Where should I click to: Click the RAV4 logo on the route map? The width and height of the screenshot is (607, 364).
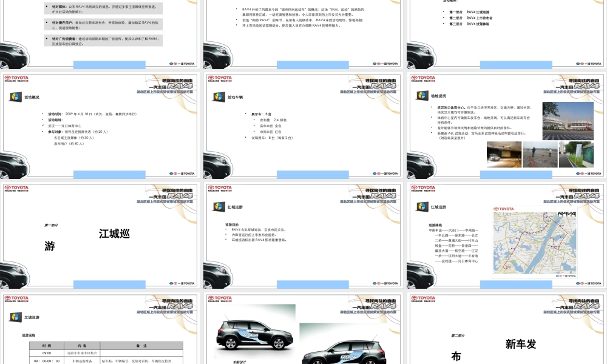coord(566,214)
